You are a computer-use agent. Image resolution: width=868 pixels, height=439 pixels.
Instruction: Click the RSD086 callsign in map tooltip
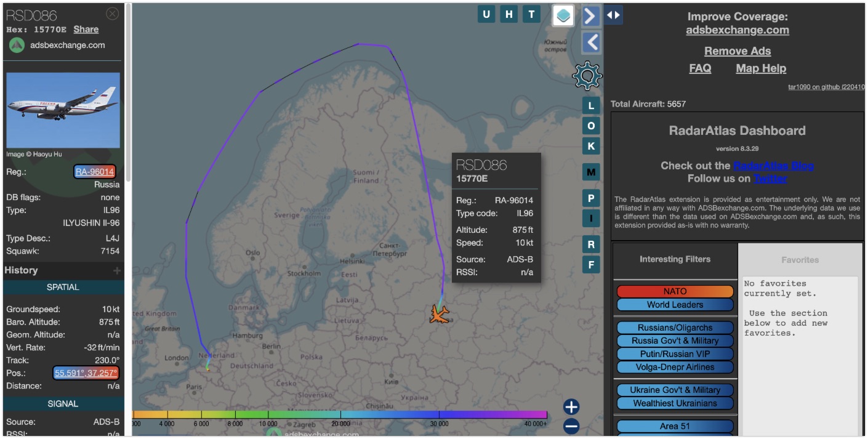481,165
